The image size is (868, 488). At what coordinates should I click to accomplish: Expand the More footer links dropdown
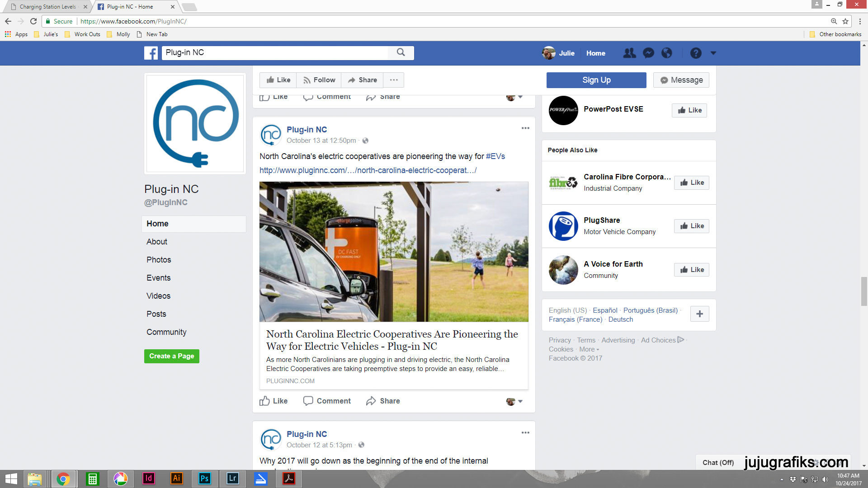(x=589, y=349)
